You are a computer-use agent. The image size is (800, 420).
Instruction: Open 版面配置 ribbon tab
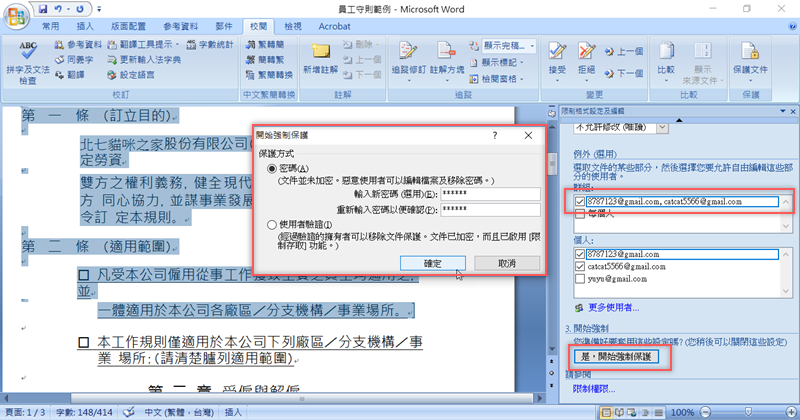128,26
